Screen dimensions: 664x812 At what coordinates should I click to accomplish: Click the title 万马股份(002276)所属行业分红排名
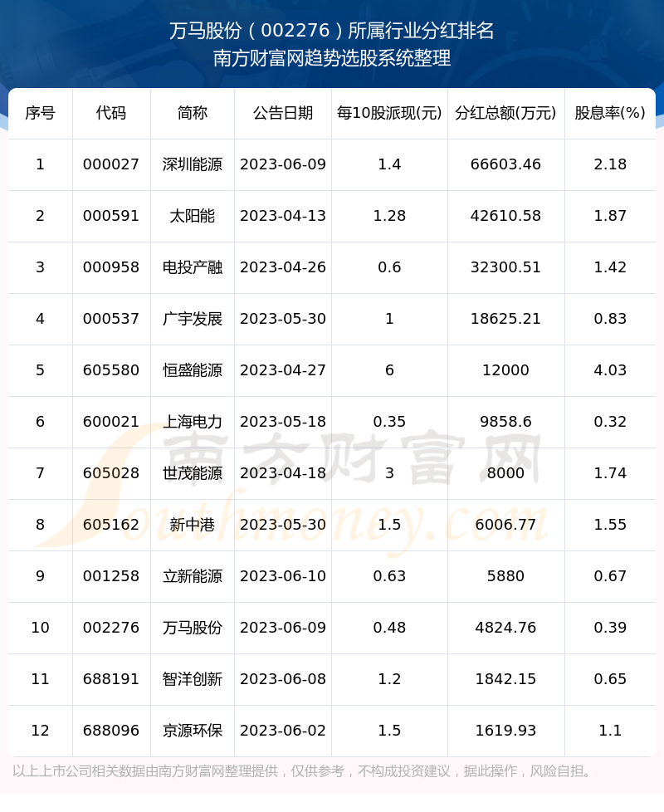332,32
